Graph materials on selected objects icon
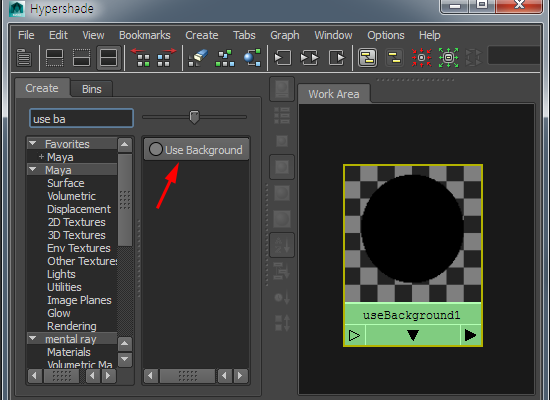The width and height of the screenshot is (550, 400). click(253, 58)
